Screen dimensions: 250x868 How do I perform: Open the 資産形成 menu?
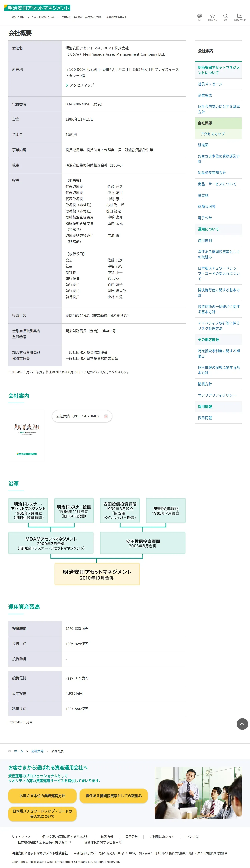[x=66, y=17]
